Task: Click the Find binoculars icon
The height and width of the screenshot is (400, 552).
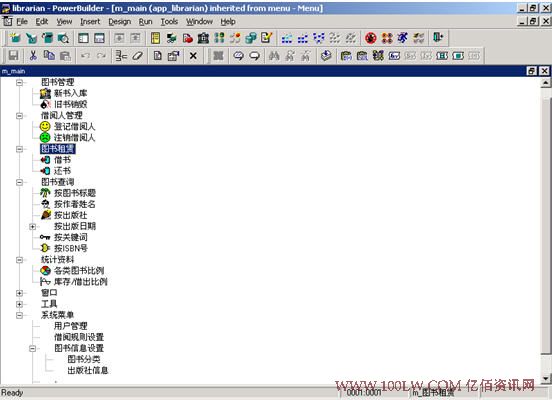Action: (x=274, y=56)
